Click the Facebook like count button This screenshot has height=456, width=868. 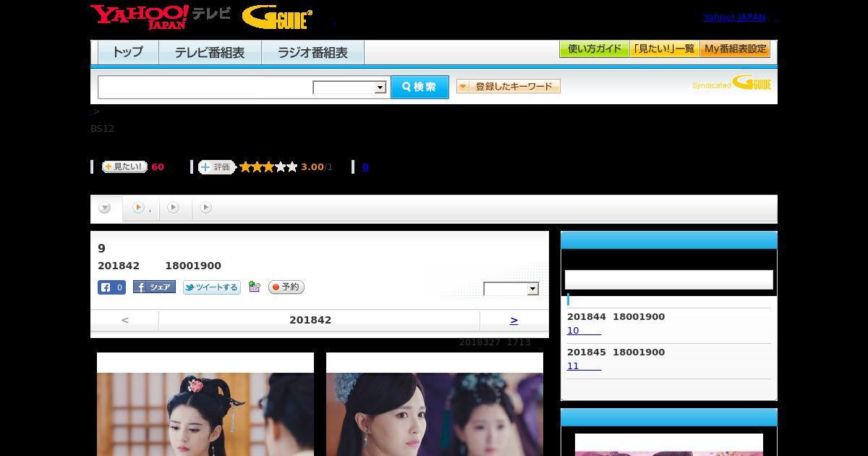pyautogui.click(x=112, y=287)
